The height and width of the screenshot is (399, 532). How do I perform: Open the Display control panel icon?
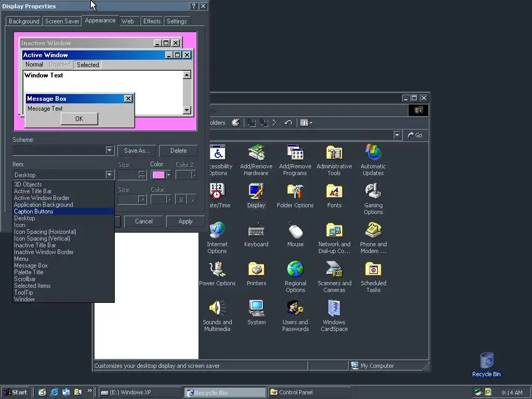pyautogui.click(x=256, y=196)
